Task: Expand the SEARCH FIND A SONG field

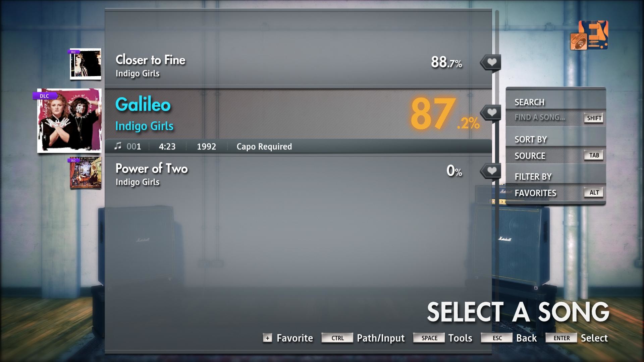Action: (x=544, y=118)
